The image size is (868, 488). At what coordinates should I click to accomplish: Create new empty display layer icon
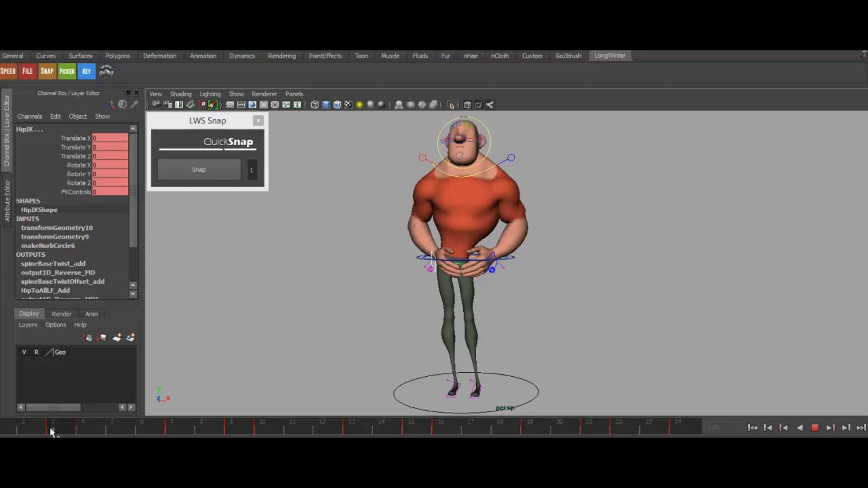(x=117, y=338)
